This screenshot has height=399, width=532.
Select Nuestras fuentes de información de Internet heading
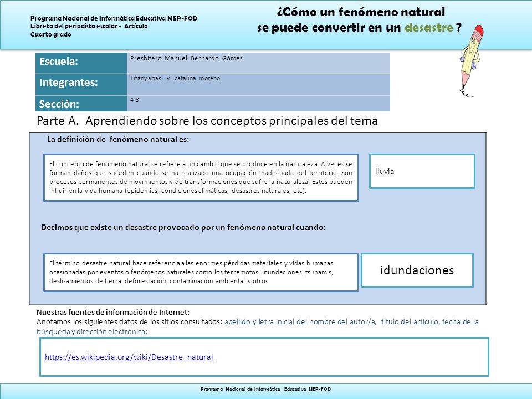(x=113, y=312)
